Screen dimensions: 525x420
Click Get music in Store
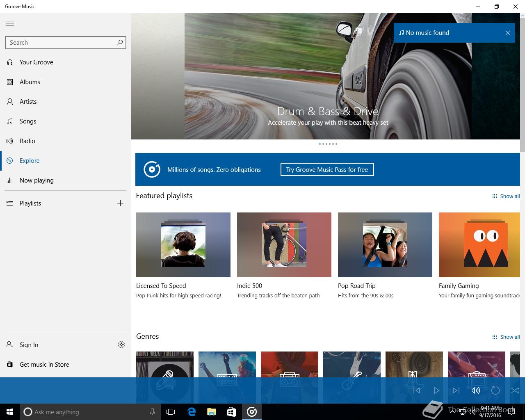[x=66, y=365]
